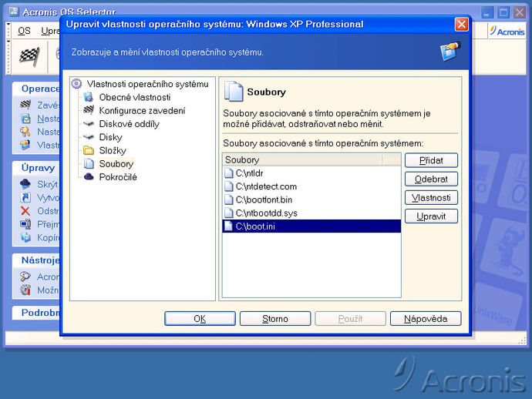Click checkered flag icon of Konfigurace zavedení
532x399 pixels.
tap(89, 110)
